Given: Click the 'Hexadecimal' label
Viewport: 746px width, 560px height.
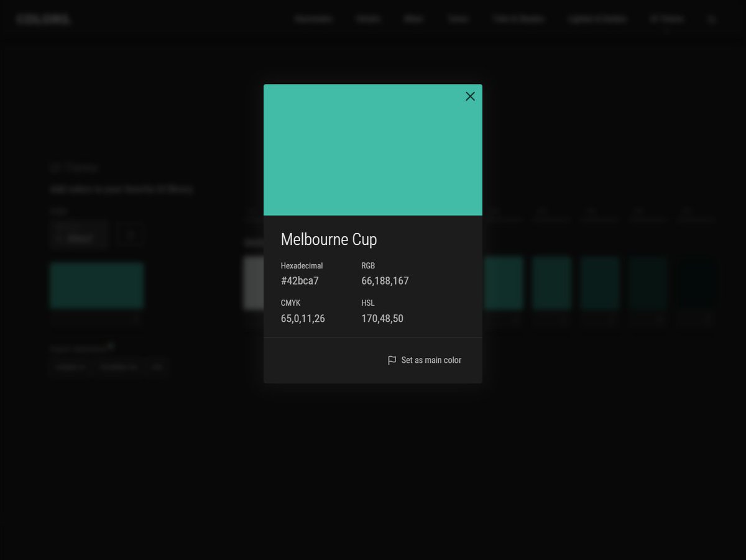Looking at the screenshot, I should click(302, 266).
